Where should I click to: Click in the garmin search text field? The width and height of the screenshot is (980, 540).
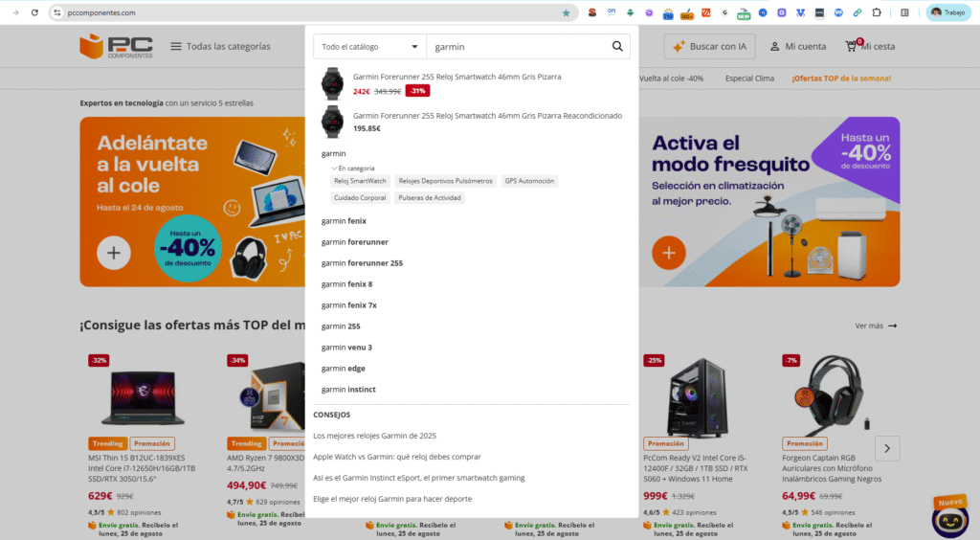(517, 47)
